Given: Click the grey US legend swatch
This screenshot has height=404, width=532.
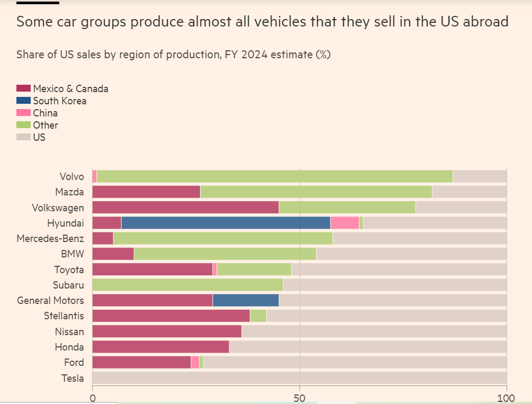Looking at the screenshot, I should (x=23, y=137).
